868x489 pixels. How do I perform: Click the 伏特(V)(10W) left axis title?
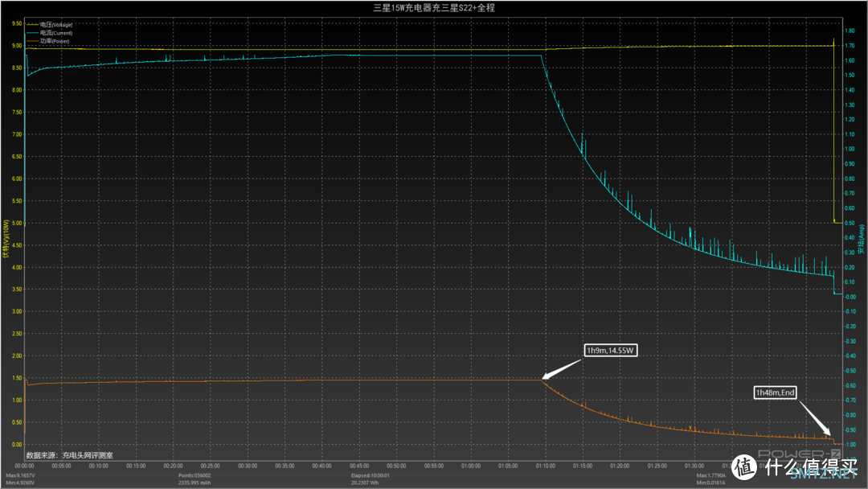[6, 239]
